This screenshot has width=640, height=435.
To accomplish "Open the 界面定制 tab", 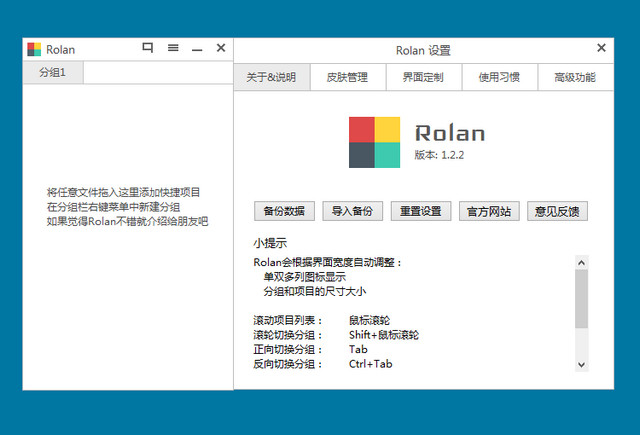I will [423, 77].
